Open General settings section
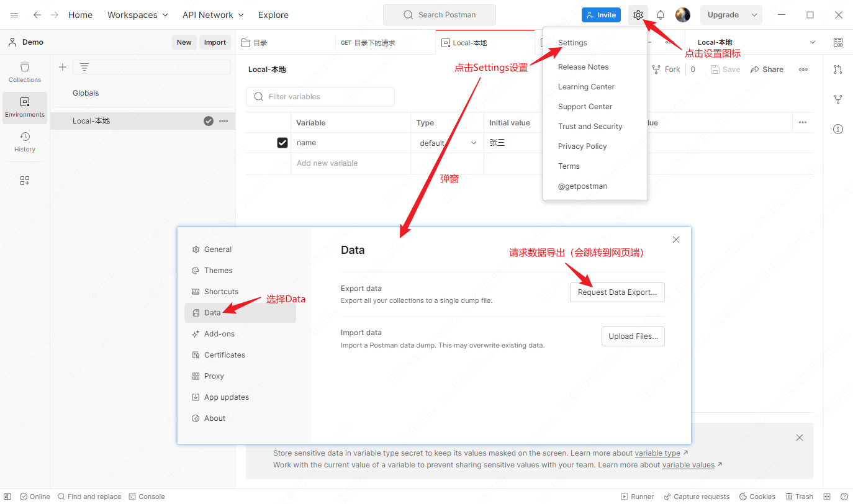853x504 pixels. point(240,250)
